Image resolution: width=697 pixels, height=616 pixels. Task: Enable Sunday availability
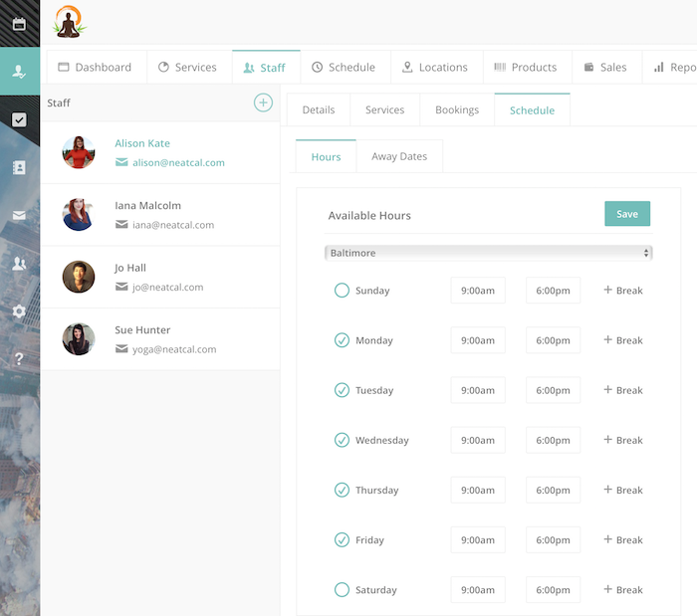tap(342, 291)
